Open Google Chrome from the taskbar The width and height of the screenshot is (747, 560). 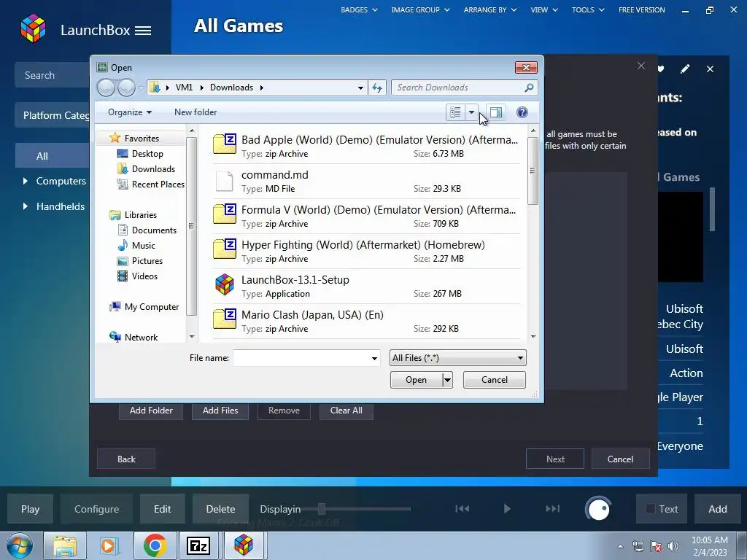(x=155, y=545)
